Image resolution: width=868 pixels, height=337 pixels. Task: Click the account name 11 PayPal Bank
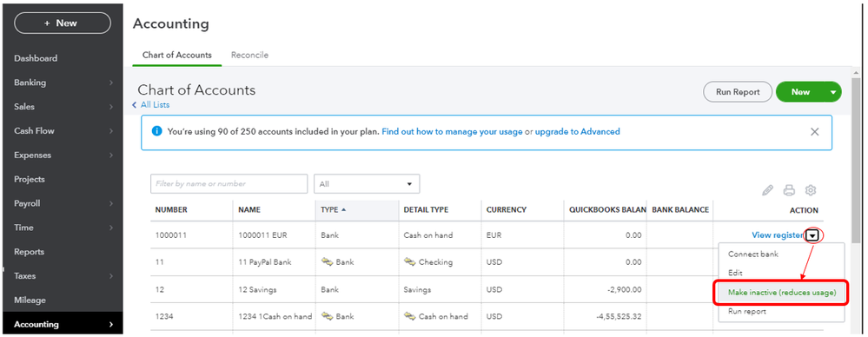pos(265,261)
